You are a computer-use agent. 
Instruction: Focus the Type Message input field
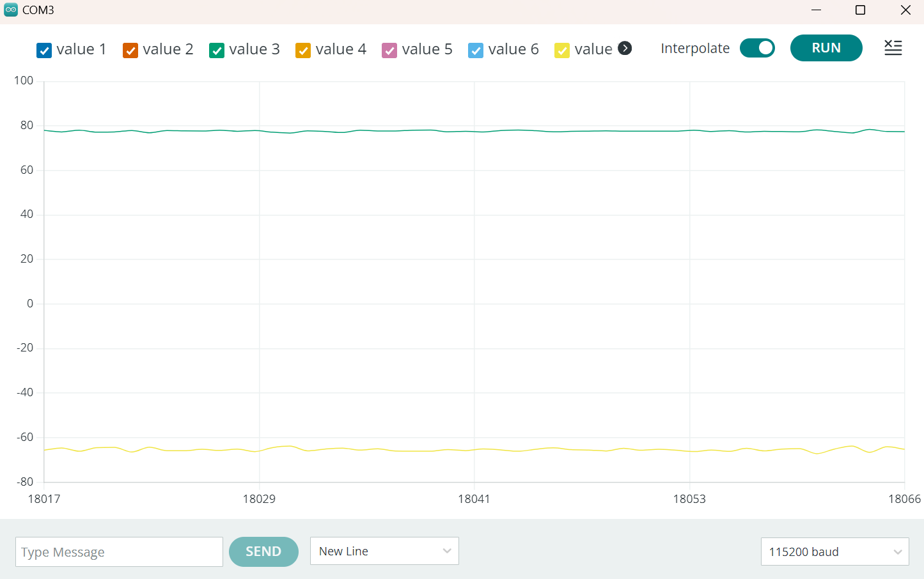[x=119, y=552]
